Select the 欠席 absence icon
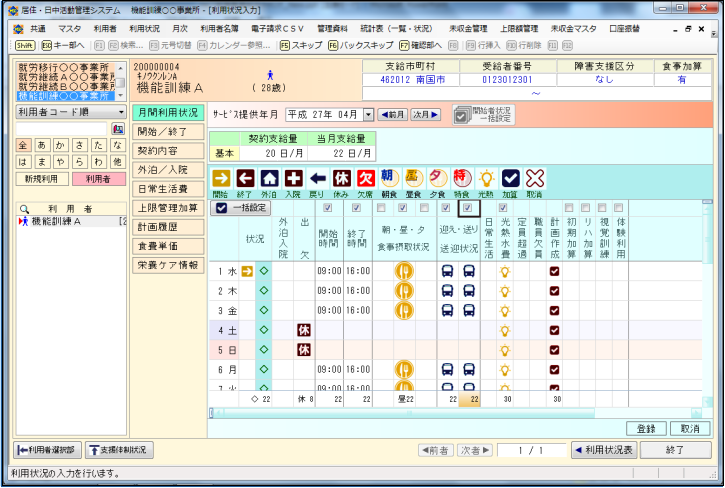 click(x=365, y=177)
